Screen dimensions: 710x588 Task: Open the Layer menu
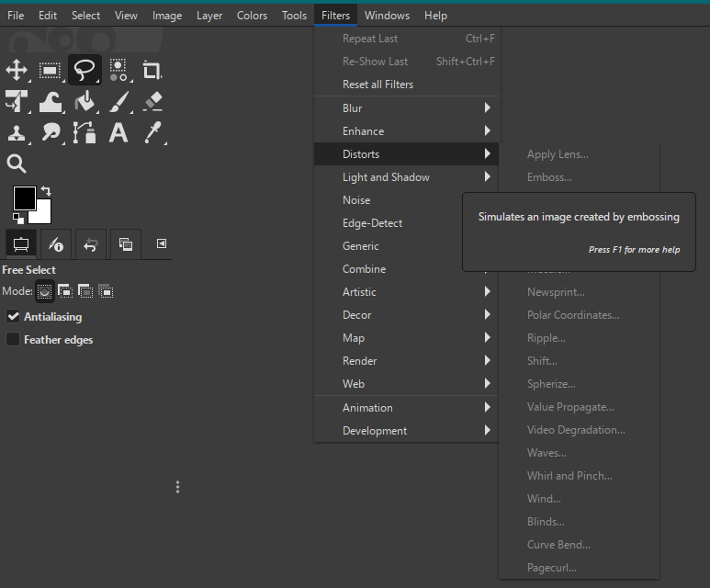pos(209,16)
